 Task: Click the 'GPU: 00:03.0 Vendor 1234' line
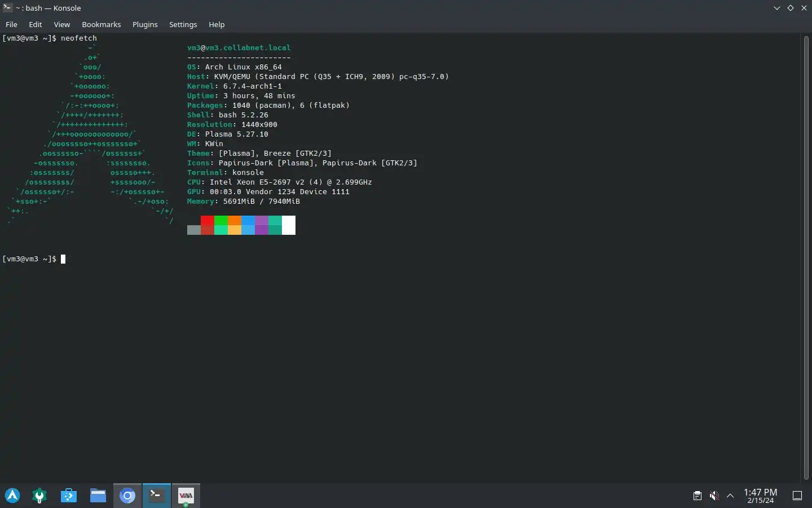pos(268,191)
